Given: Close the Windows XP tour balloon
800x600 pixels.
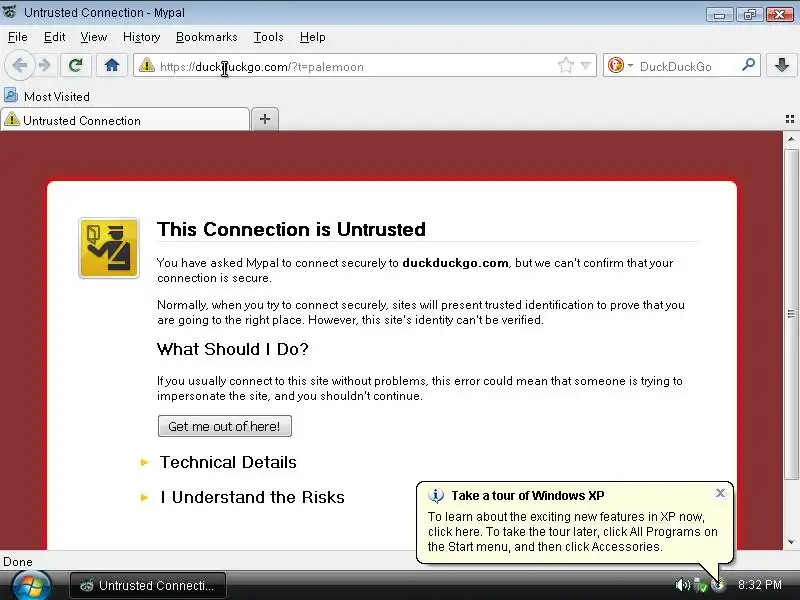Looking at the screenshot, I should (720, 493).
